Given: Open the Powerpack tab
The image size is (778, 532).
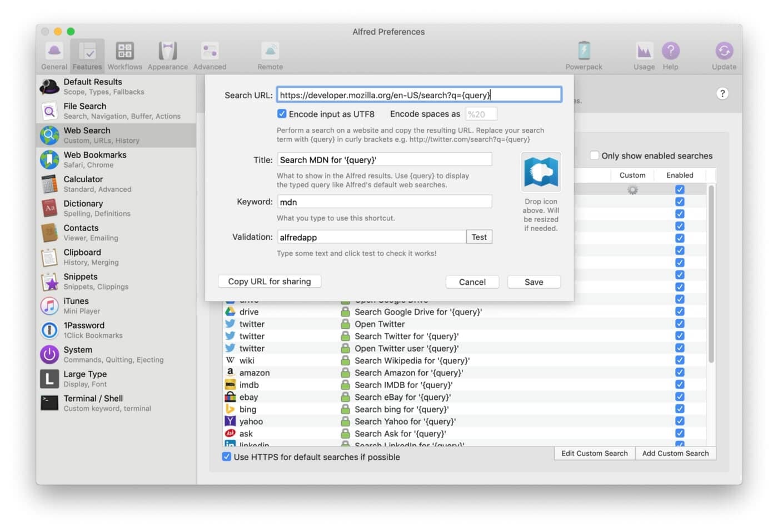Looking at the screenshot, I should (x=583, y=56).
